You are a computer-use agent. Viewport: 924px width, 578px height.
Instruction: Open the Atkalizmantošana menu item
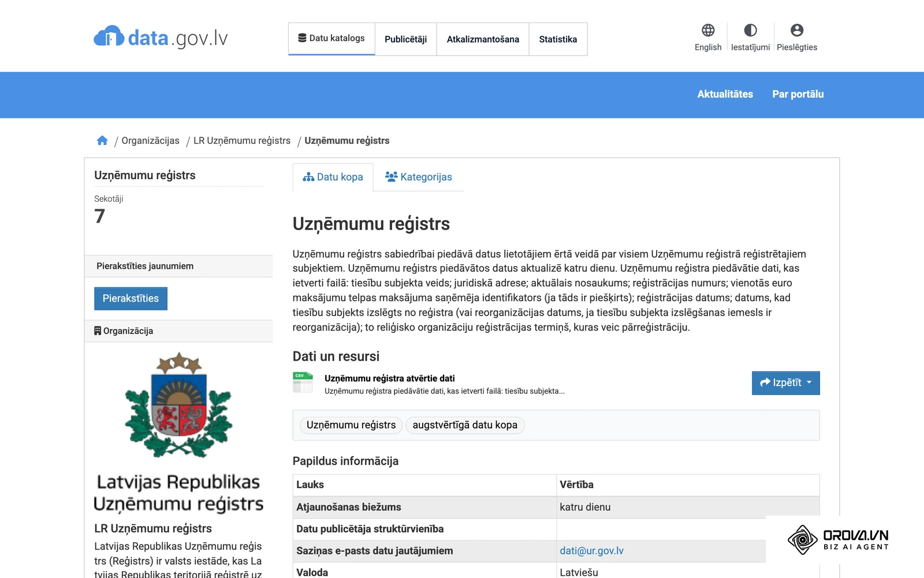click(483, 39)
